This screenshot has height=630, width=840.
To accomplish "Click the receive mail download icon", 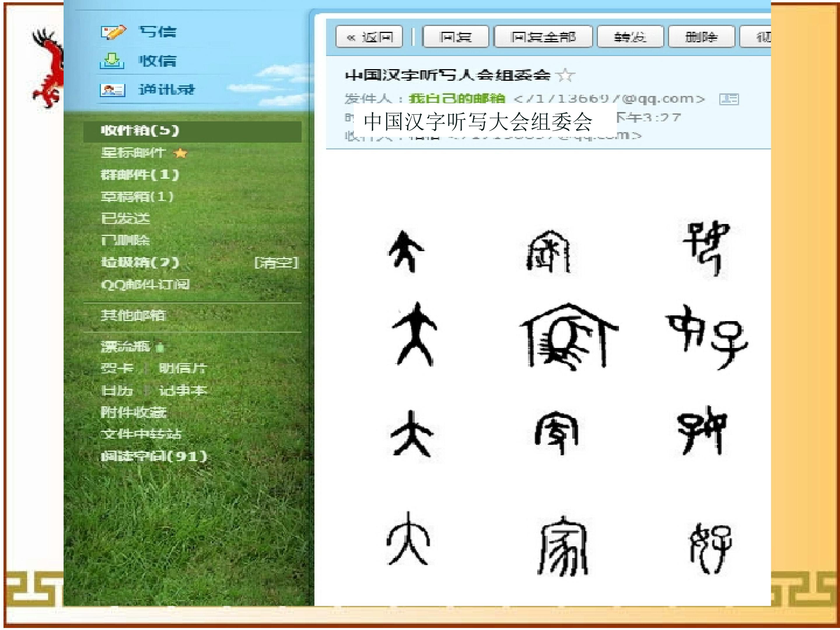I will point(112,61).
